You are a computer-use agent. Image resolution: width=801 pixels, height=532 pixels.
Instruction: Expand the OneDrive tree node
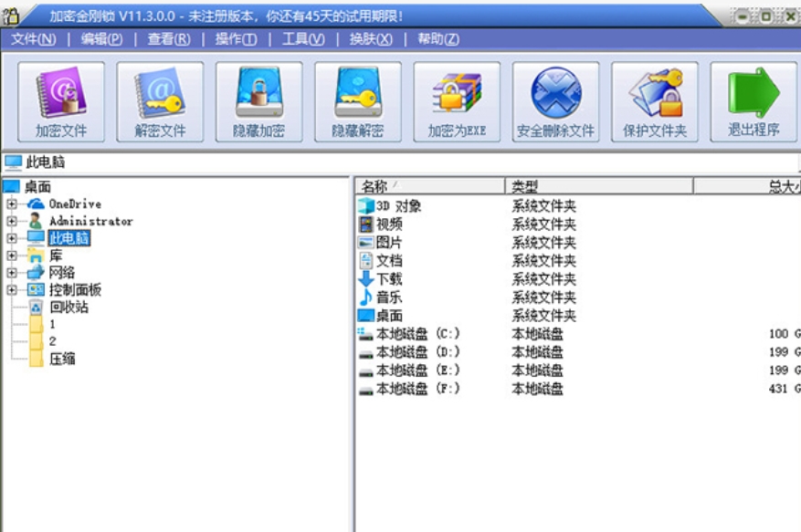(x=12, y=203)
